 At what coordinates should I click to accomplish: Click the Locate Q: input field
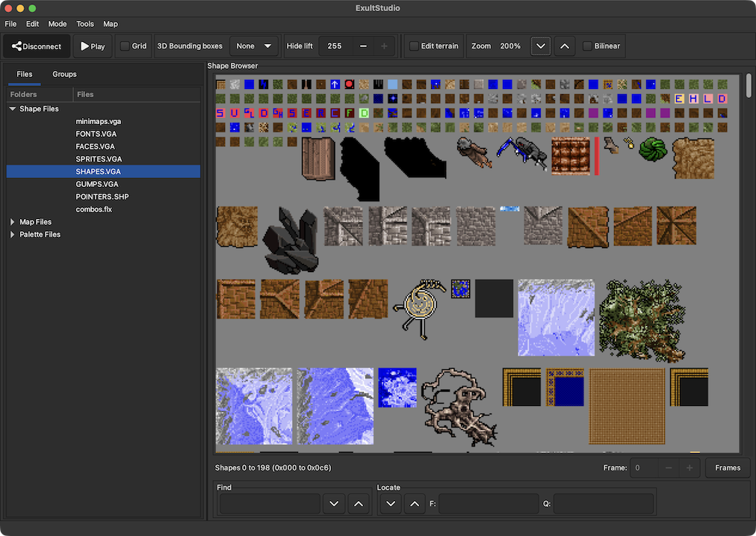tap(604, 504)
